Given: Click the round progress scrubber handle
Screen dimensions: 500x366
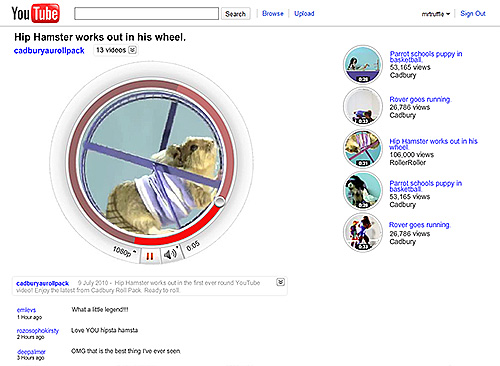Looking at the screenshot, I should 219,202.
